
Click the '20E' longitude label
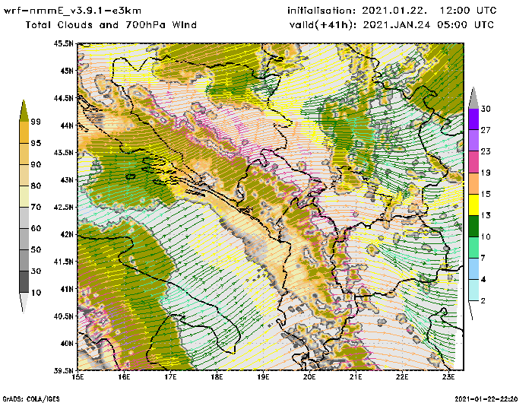tap(309, 377)
